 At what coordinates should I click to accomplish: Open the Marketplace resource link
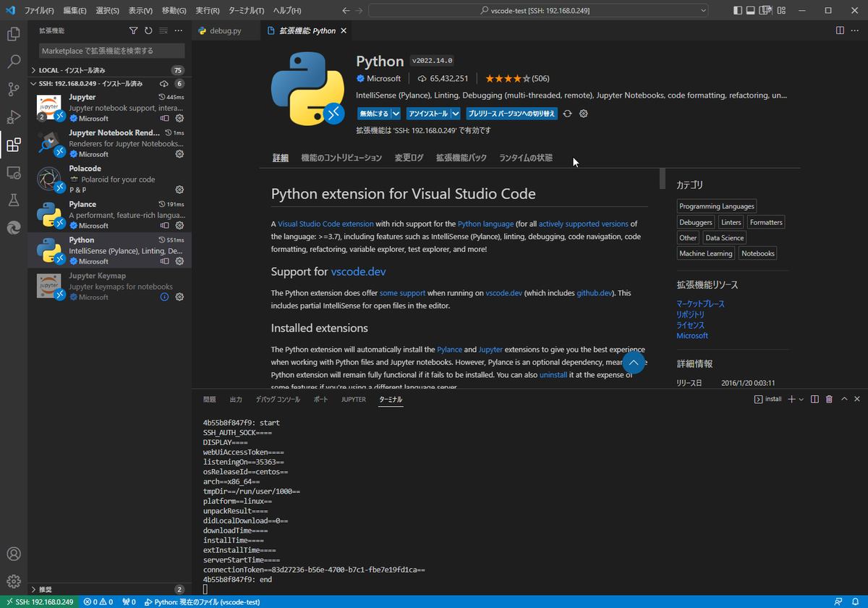pyautogui.click(x=700, y=304)
